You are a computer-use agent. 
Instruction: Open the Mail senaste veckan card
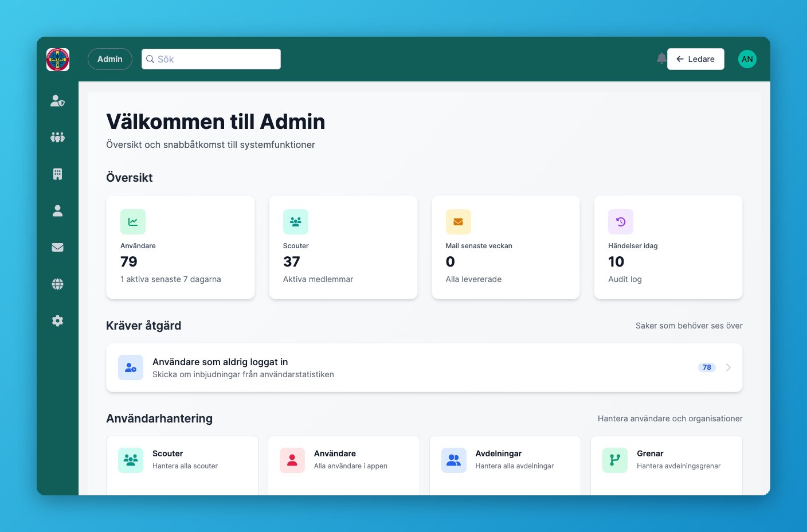click(x=506, y=247)
